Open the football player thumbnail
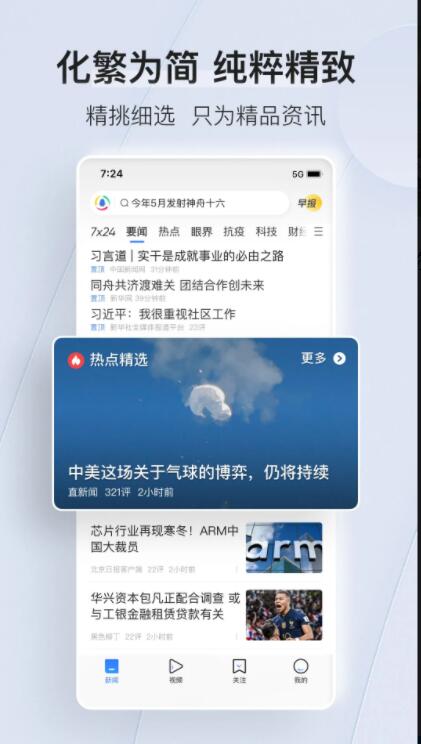Screen dimensions: 421x744 tap(284, 615)
